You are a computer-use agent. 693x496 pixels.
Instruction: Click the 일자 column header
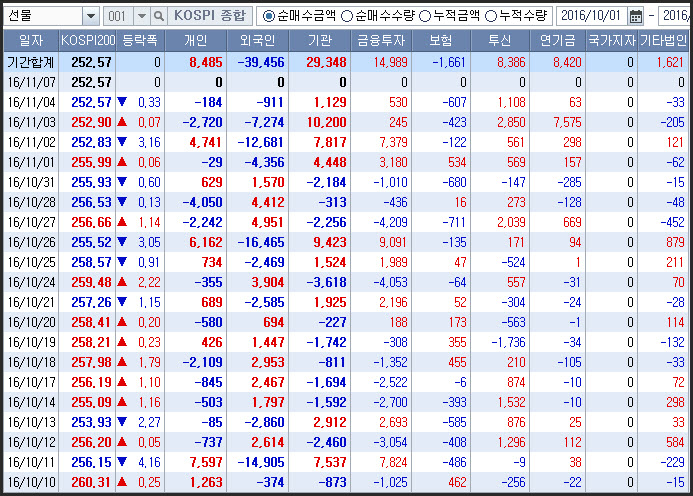[x=31, y=41]
